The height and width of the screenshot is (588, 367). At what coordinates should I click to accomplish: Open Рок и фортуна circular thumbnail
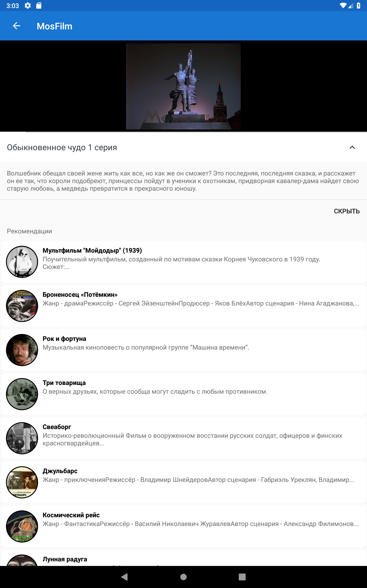[x=22, y=350]
